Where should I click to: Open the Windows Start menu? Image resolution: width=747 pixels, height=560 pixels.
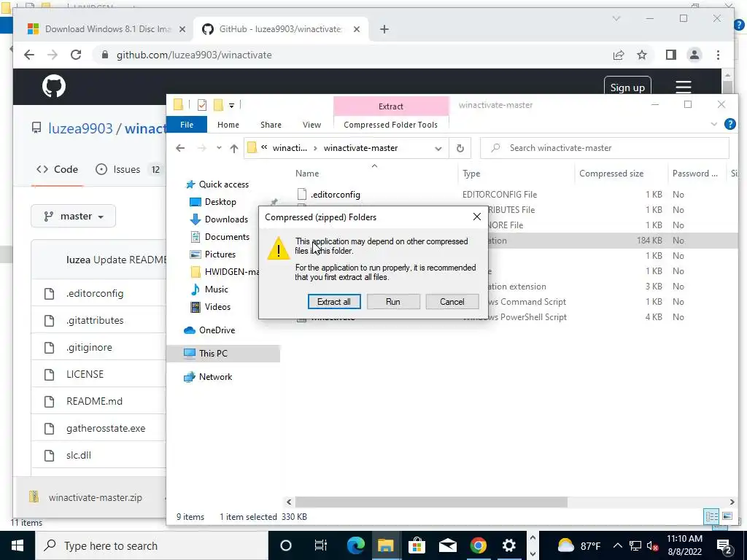(18, 545)
